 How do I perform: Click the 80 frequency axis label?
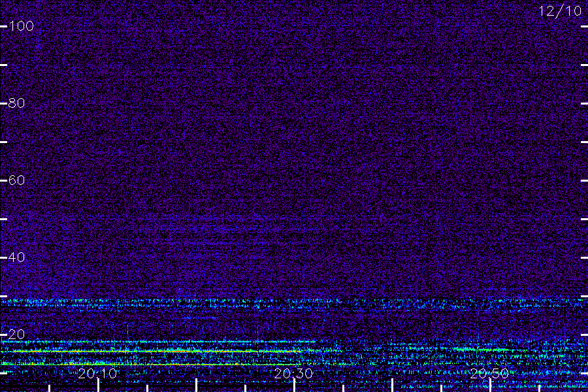click(x=16, y=103)
